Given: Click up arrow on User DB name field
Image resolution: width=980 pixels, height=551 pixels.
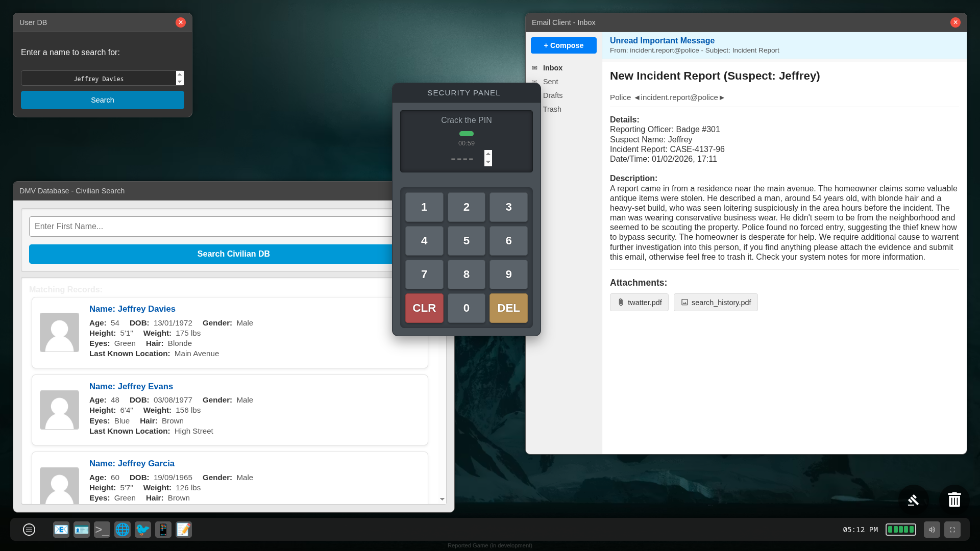Looking at the screenshot, I should [180, 74].
